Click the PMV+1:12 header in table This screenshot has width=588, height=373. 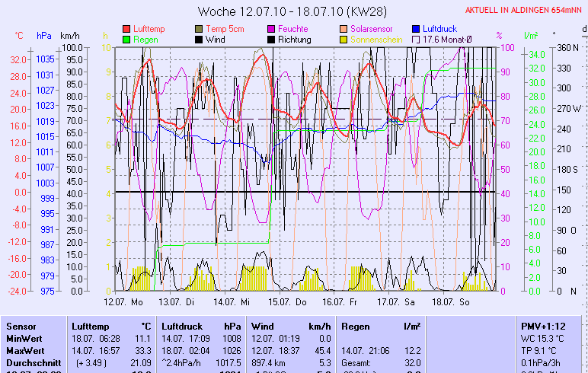[542, 326]
